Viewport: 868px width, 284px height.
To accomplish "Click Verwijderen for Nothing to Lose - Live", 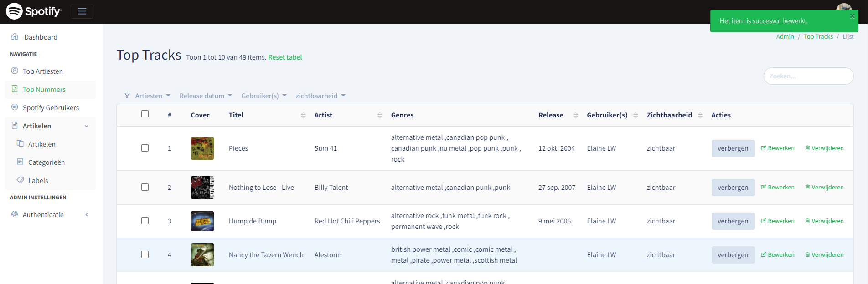I will (x=824, y=188).
